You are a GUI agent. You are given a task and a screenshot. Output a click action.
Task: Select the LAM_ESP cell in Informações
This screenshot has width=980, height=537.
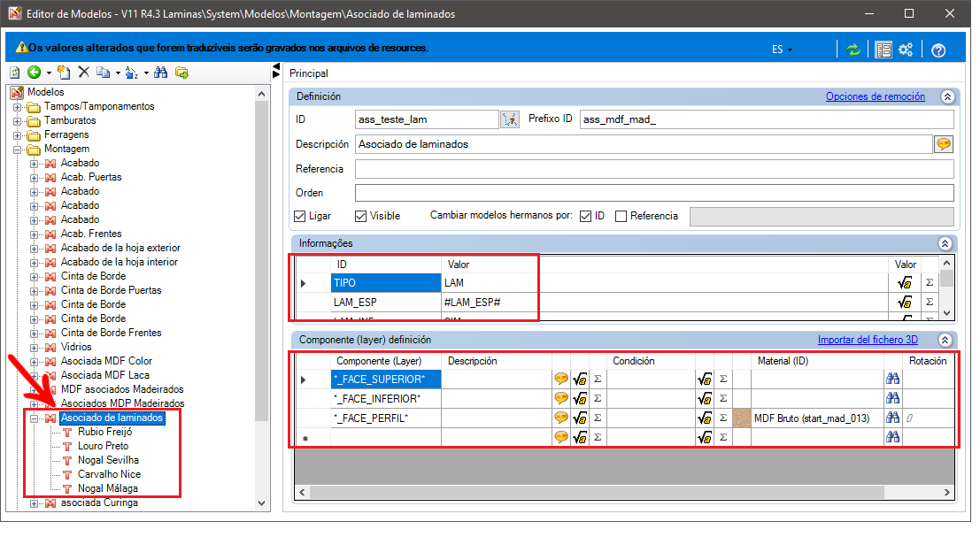pyautogui.click(x=386, y=303)
